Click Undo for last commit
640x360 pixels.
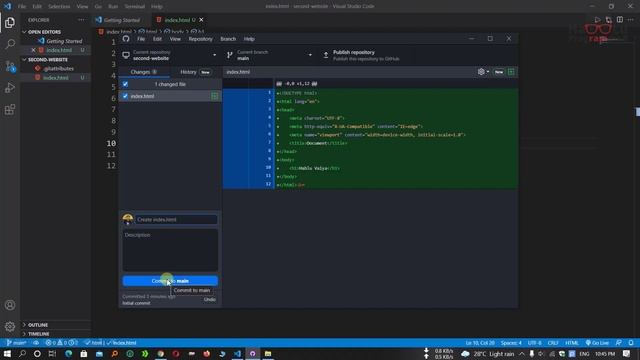click(x=210, y=299)
